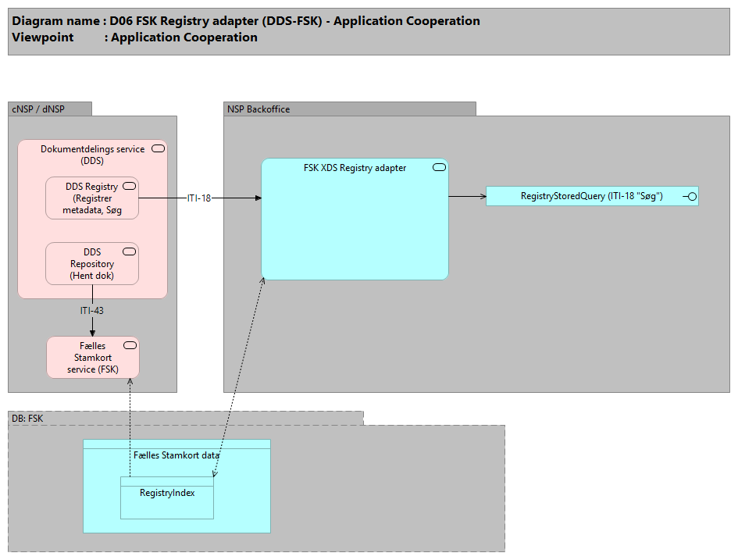
Task: Click the interface lollipop icon on RegistryStoredQuery
Action: (x=690, y=196)
